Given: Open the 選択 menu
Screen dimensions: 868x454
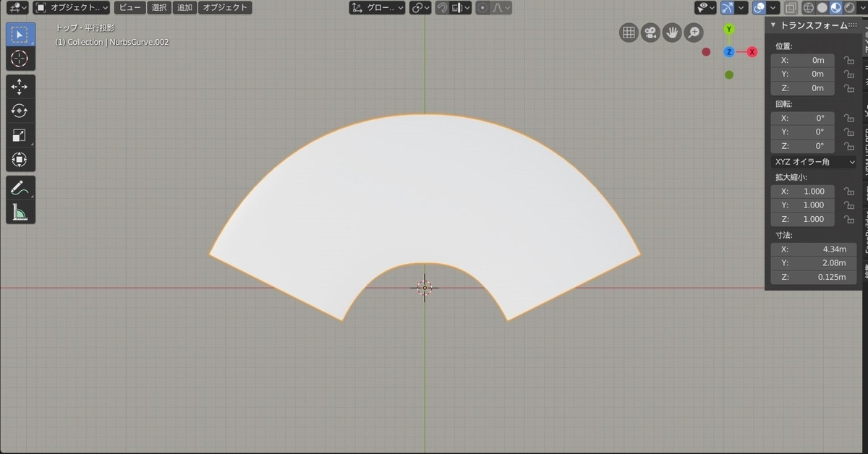Looking at the screenshot, I should click(159, 8).
